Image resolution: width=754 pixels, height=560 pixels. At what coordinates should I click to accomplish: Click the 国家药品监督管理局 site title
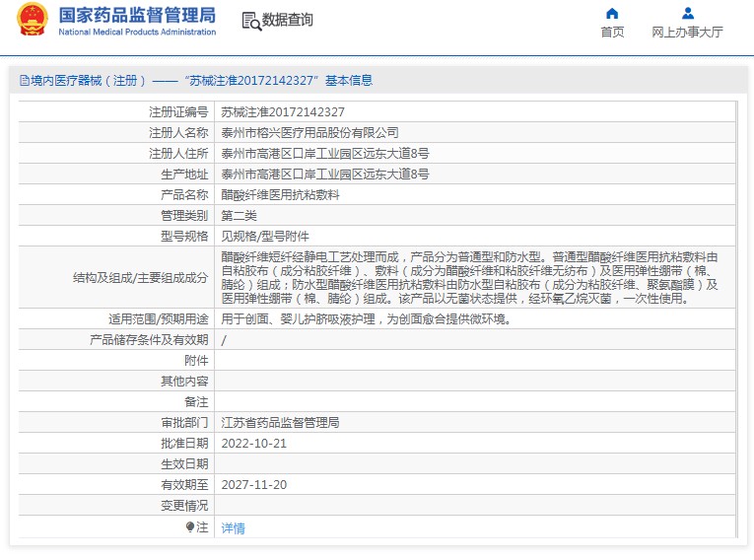pos(137,15)
